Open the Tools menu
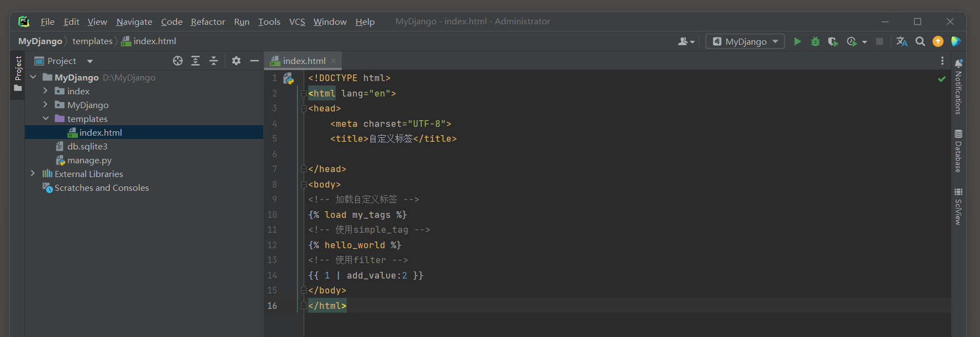The height and width of the screenshot is (337, 980). [269, 22]
